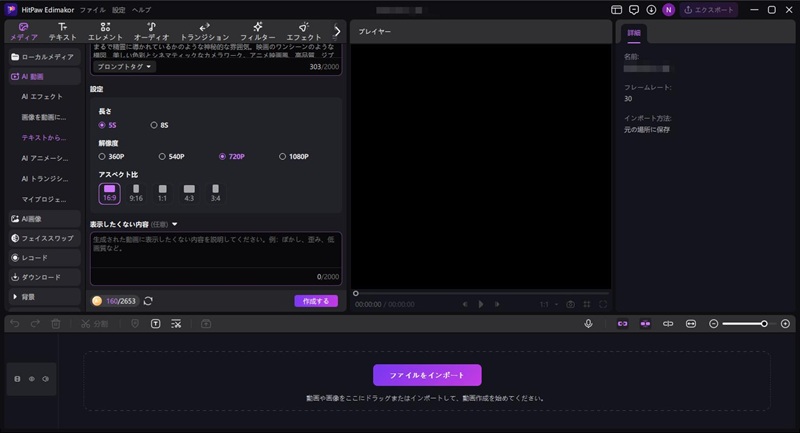Select テキストから… sidebar item
This screenshot has width=800, height=433.
pyautogui.click(x=44, y=138)
